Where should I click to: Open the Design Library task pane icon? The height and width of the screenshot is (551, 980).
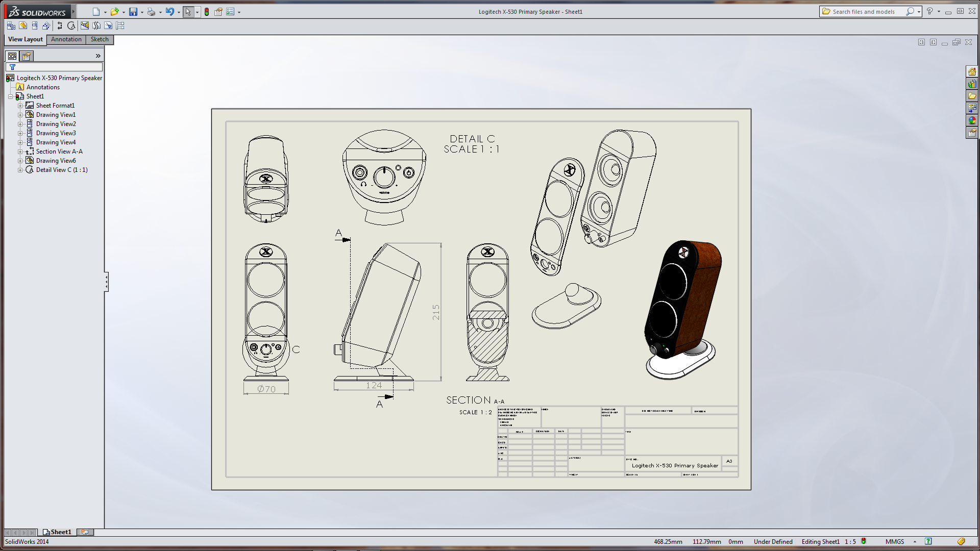click(x=972, y=84)
